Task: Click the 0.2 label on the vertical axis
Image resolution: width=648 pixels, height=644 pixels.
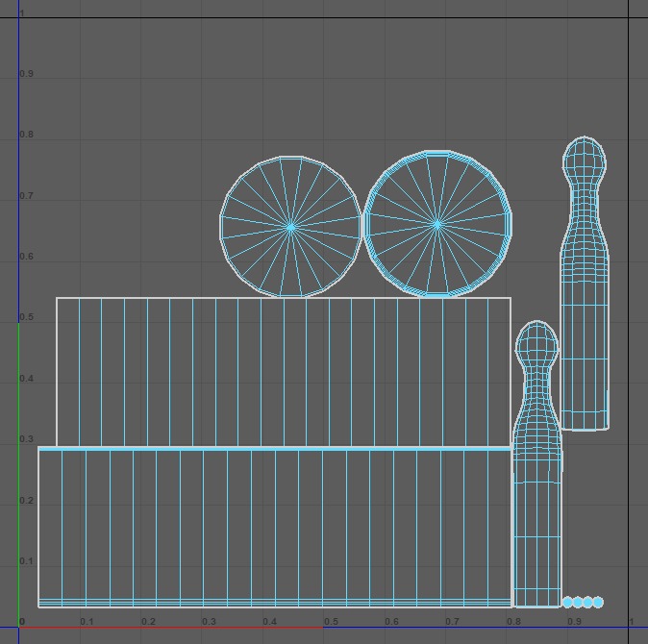Action: pos(27,501)
